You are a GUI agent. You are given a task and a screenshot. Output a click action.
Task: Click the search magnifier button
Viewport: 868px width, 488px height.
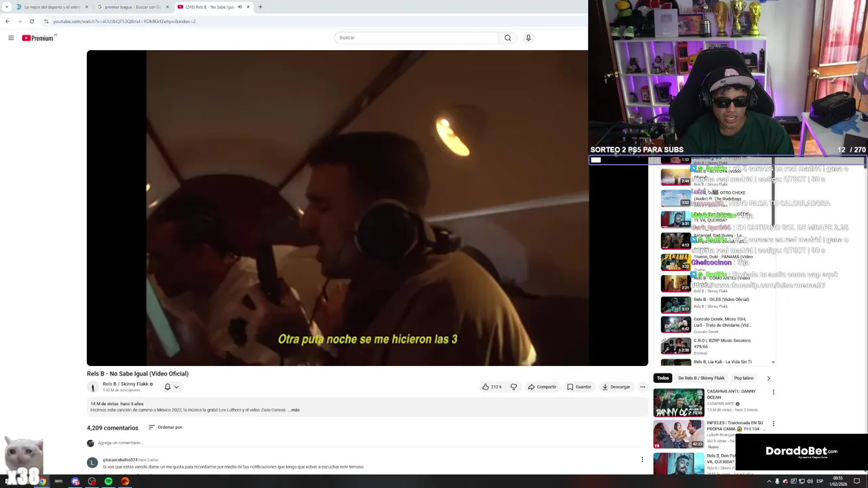coord(507,38)
